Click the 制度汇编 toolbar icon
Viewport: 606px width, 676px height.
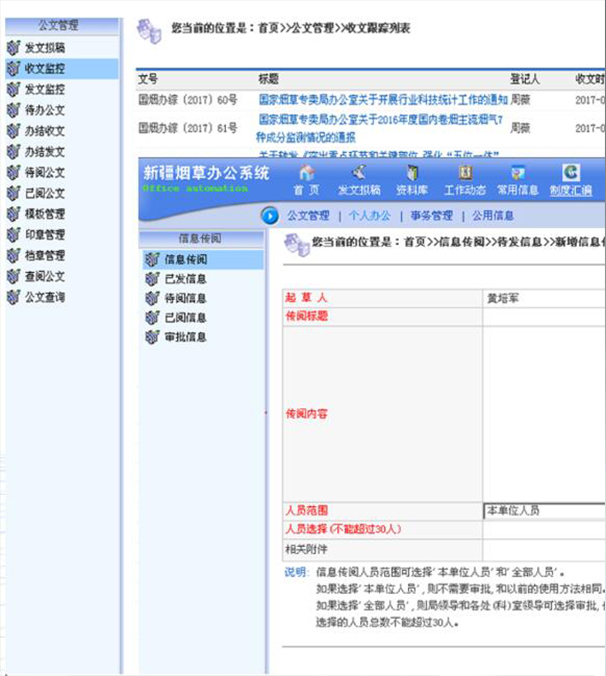[571, 172]
